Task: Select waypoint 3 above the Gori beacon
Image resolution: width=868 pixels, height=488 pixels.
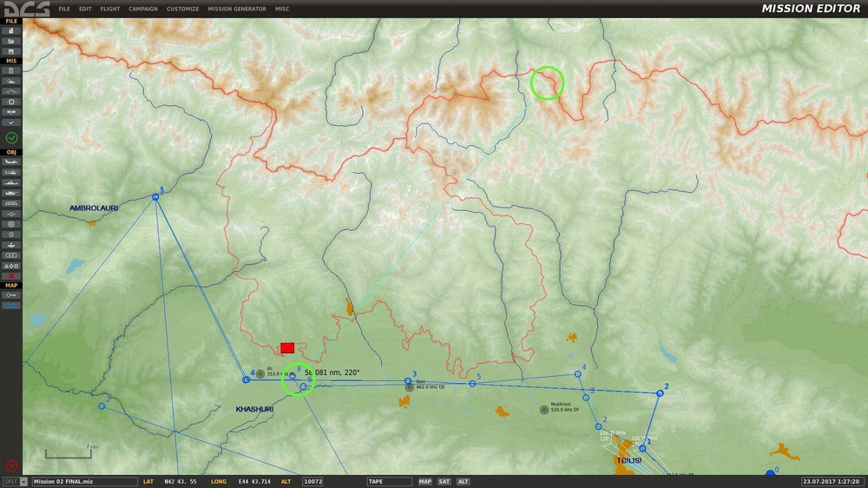Action: pos(408,381)
